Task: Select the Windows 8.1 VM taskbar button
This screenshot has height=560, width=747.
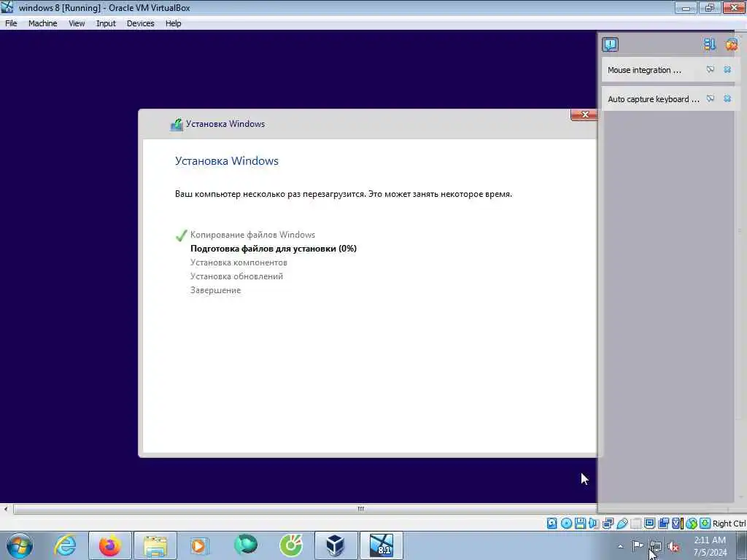Action: coord(382,545)
